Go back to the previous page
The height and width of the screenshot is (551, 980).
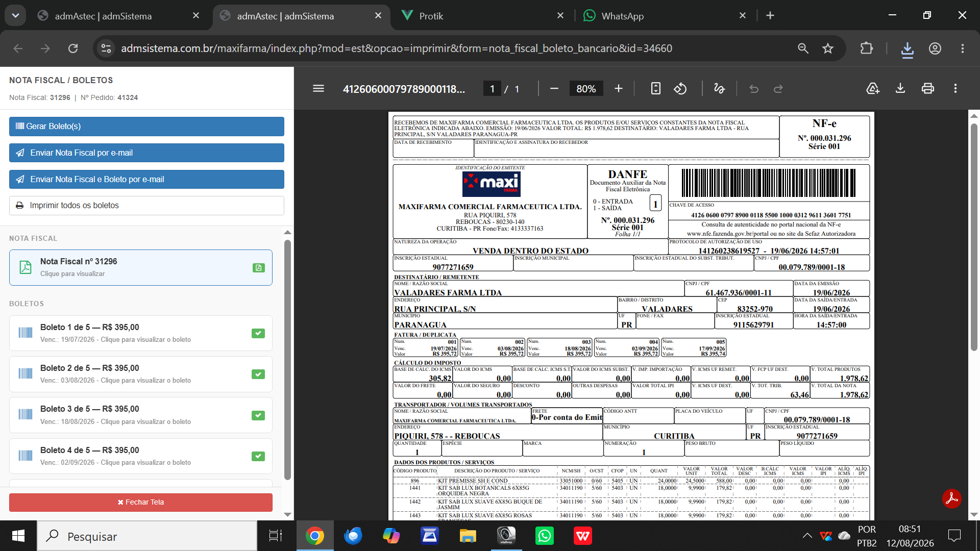[18, 48]
